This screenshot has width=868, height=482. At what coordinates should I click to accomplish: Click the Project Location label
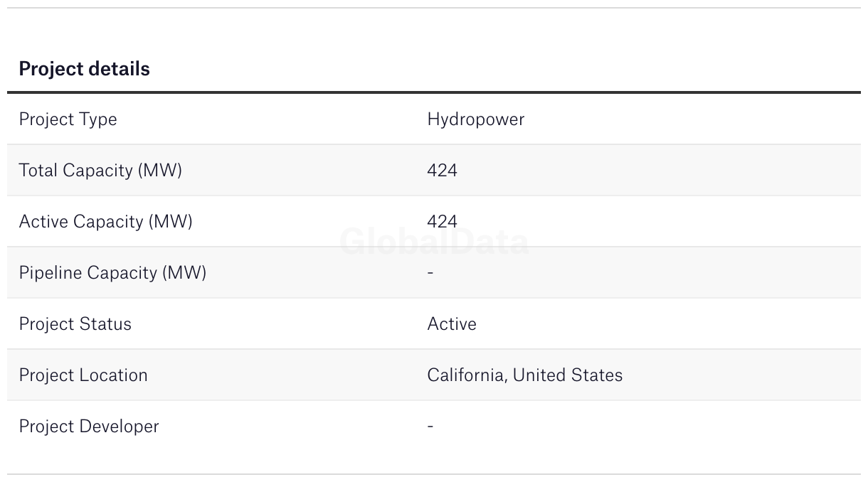coord(83,375)
